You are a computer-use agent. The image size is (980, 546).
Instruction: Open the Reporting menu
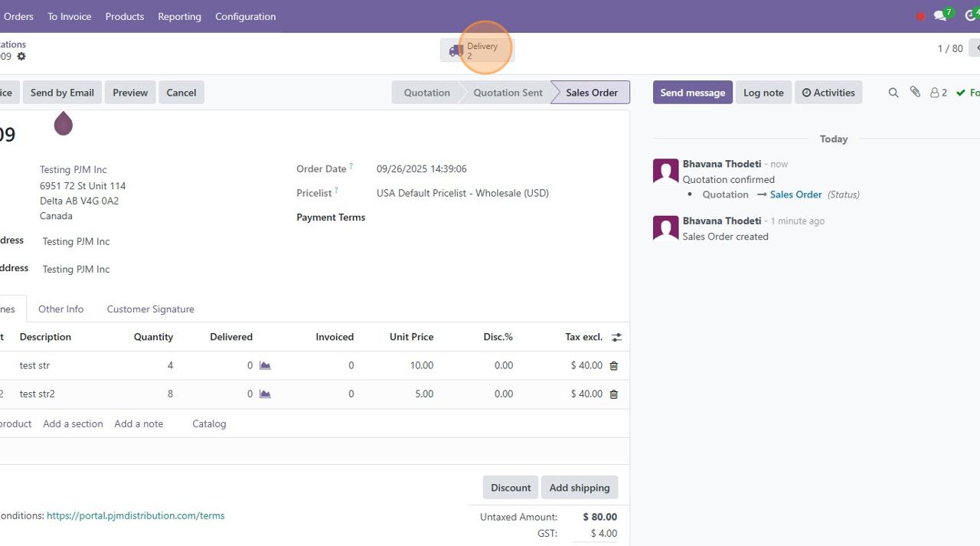(179, 16)
